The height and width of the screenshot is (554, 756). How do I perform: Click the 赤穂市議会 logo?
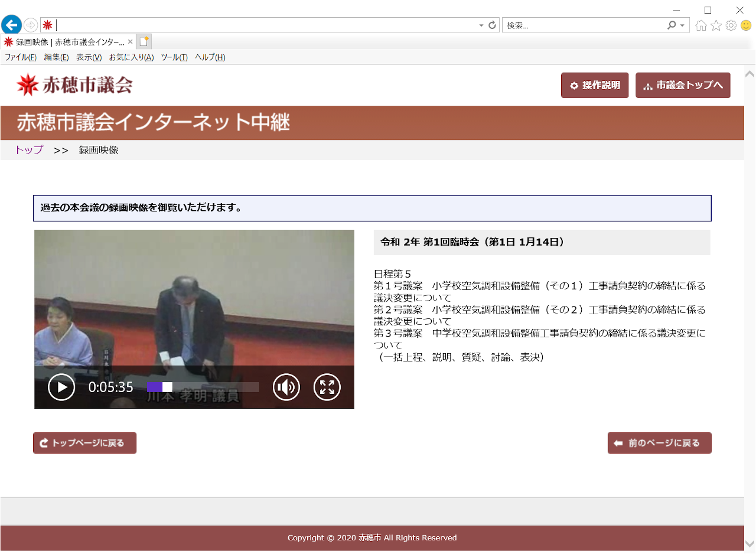tap(74, 85)
